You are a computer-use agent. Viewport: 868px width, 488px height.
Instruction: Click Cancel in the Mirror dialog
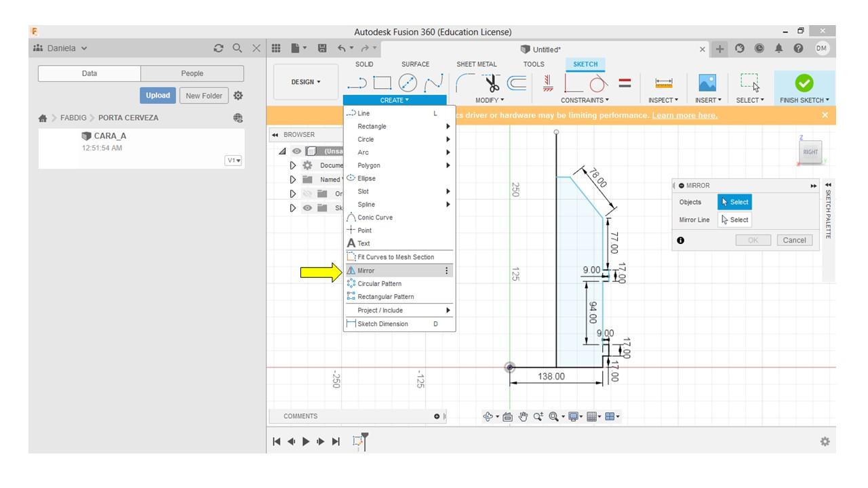click(794, 240)
